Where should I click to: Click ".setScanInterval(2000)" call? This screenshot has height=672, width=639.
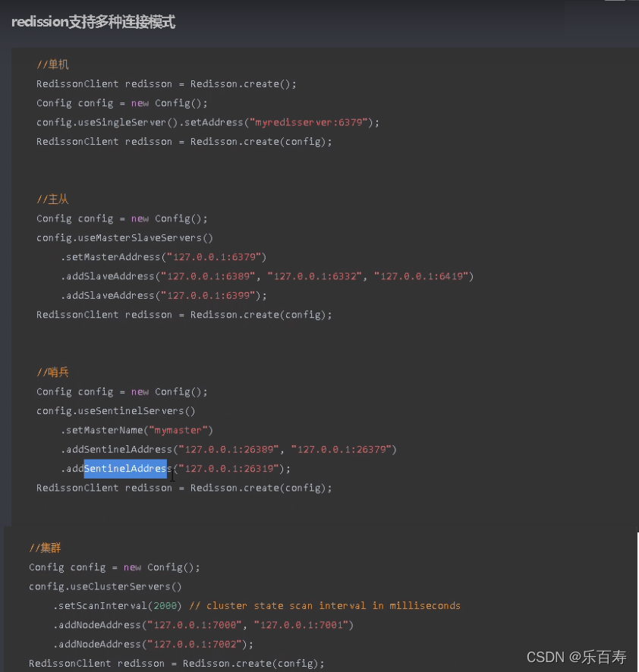click(118, 606)
